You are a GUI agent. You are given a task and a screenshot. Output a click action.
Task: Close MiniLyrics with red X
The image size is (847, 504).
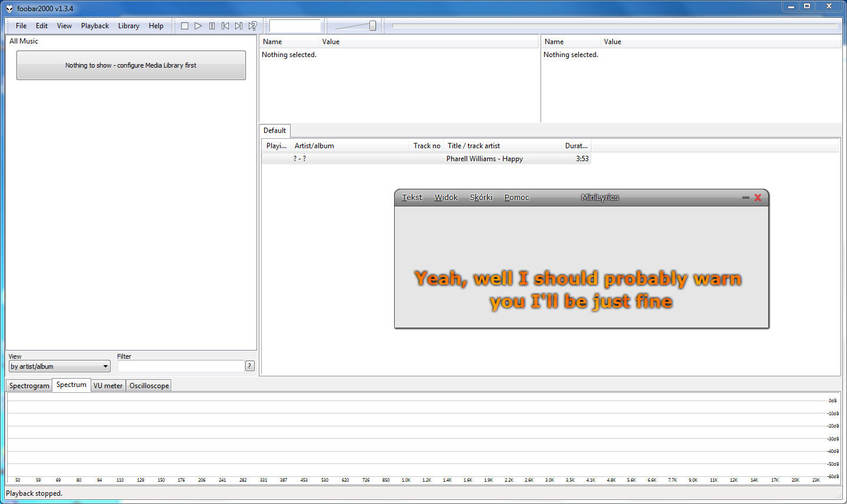(x=758, y=198)
